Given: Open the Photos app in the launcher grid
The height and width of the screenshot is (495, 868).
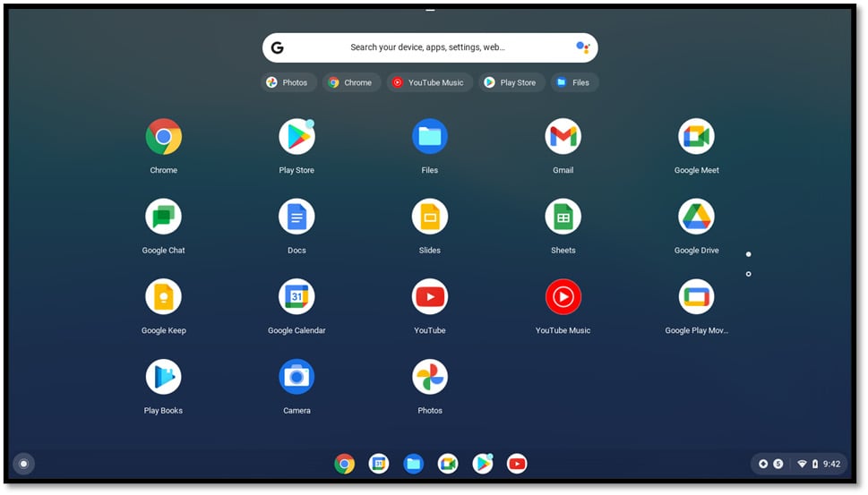Looking at the screenshot, I should click(x=430, y=377).
